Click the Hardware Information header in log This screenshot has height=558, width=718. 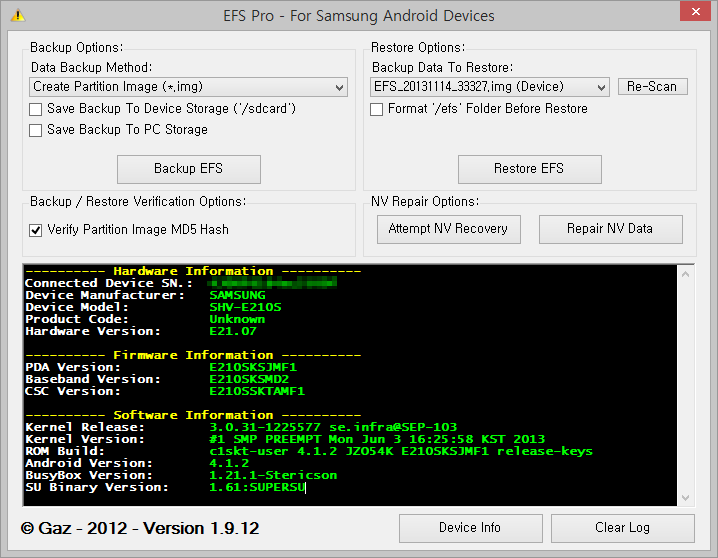click(x=193, y=271)
